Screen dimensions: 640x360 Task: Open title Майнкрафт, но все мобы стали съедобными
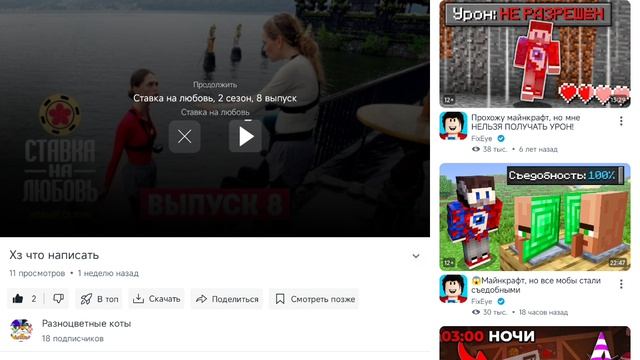536,285
